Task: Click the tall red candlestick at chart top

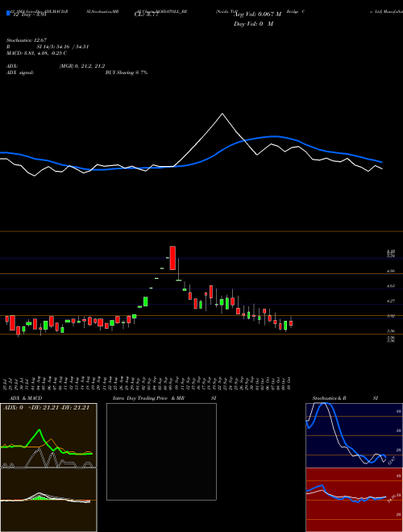Action: tap(172, 258)
